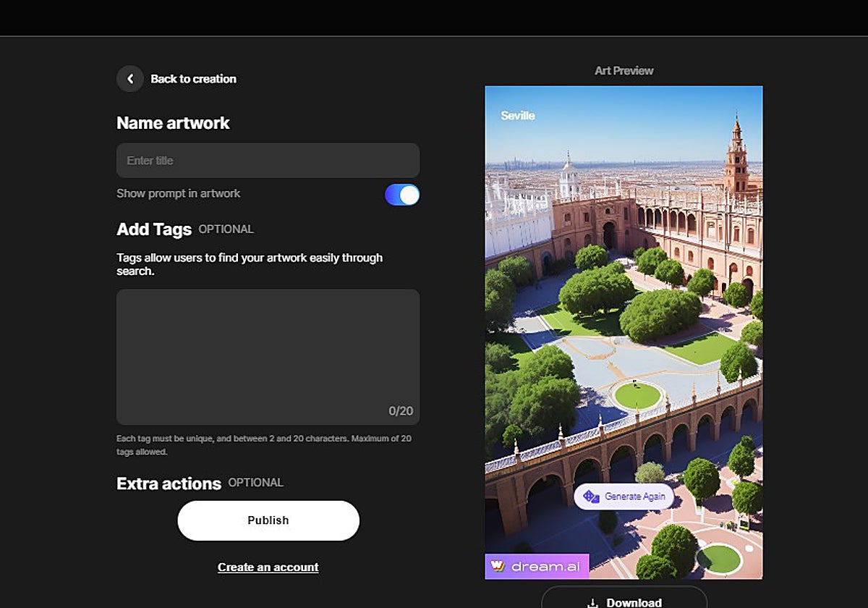
Task: Click the 0/20 tag counter
Action: 401,411
